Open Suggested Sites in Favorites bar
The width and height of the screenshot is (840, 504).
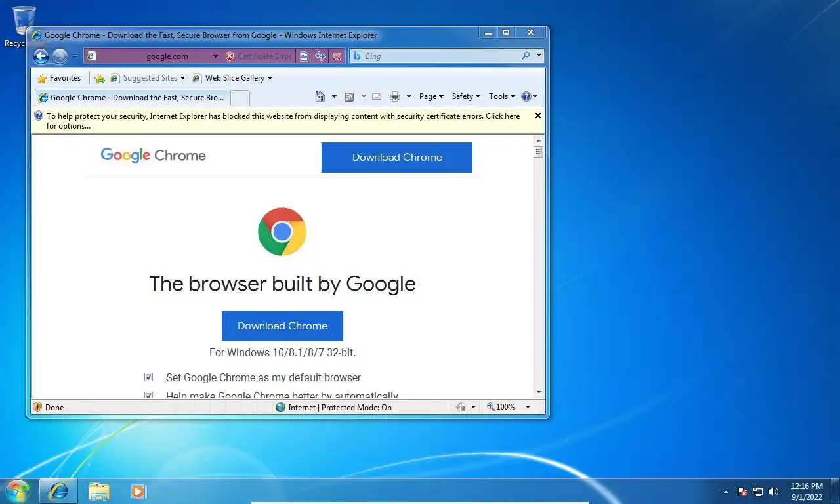click(148, 78)
